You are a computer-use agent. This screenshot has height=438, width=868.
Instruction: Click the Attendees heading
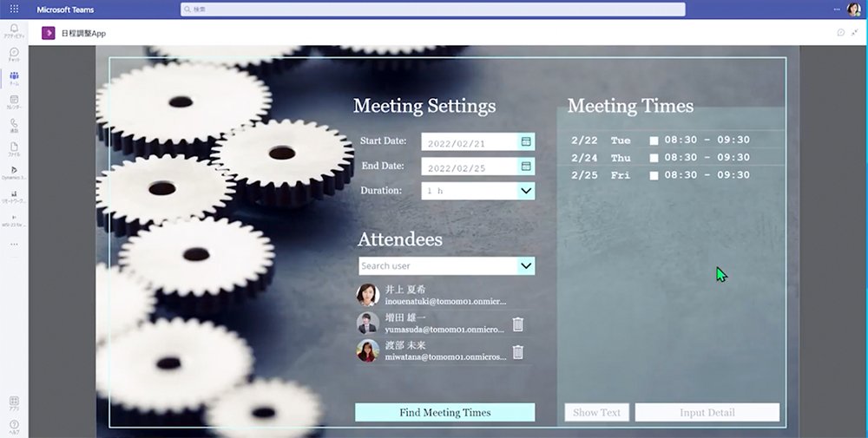(400, 239)
